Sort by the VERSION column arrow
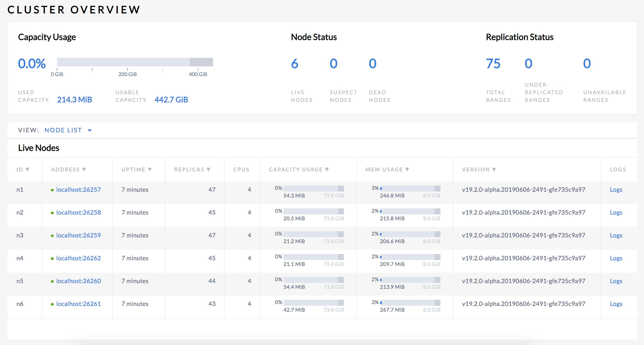 [494, 169]
